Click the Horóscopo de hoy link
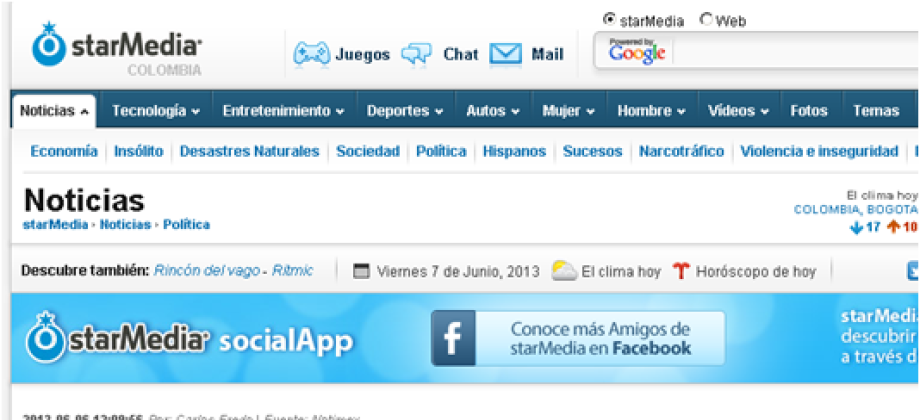The height and width of the screenshot is (420, 920). (756, 272)
